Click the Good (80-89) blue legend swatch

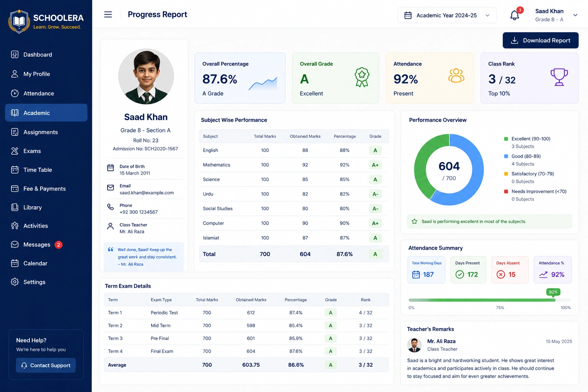506,156
